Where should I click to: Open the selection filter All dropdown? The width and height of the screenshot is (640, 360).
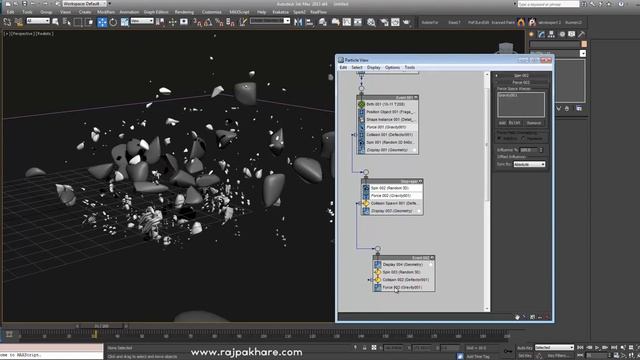pyautogui.click(x=38, y=21)
